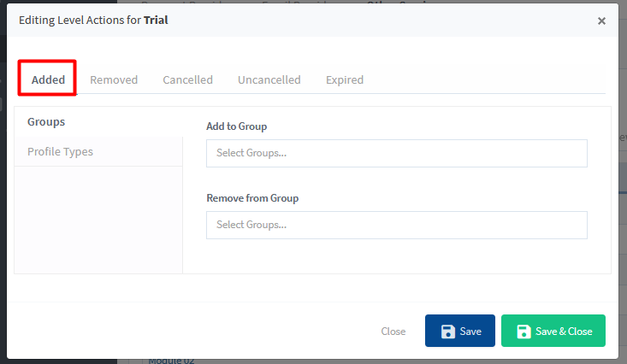Click the 'Remove from Group' label

(x=252, y=198)
